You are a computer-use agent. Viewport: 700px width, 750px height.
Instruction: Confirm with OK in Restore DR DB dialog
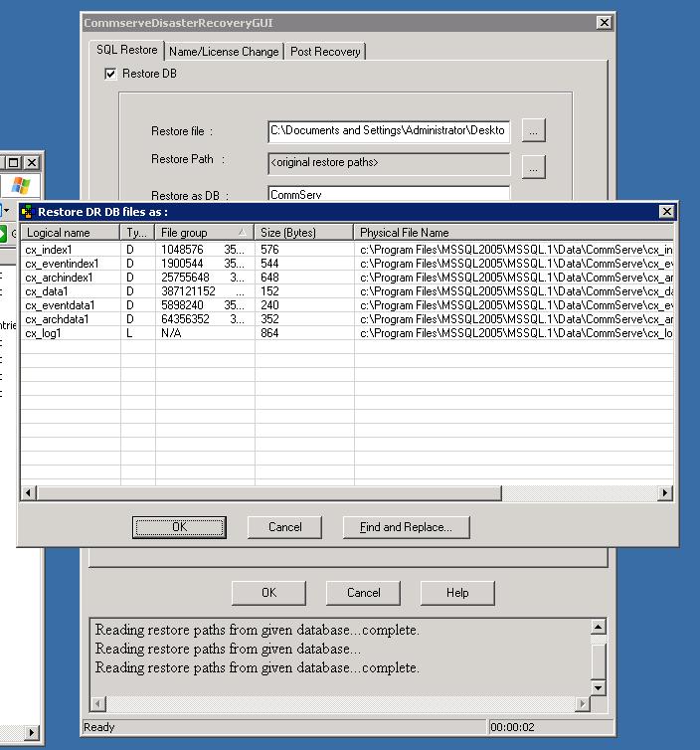[x=179, y=527]
